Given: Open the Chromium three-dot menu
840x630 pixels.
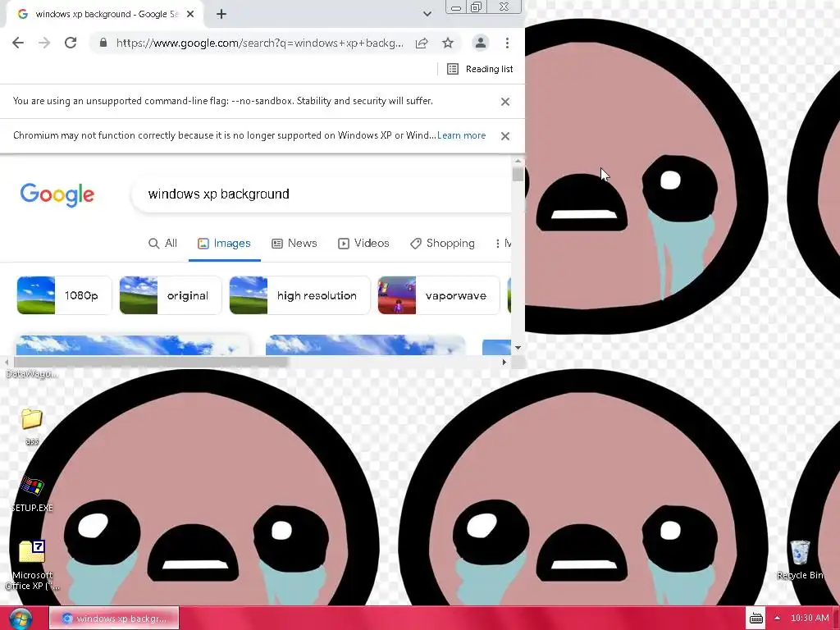Looking at the screenshot, I should (507, 43).
